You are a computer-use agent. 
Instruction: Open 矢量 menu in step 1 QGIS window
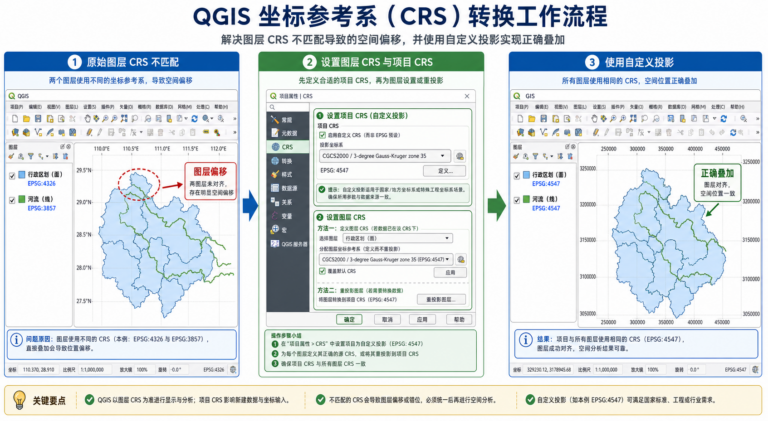(126, 107)
